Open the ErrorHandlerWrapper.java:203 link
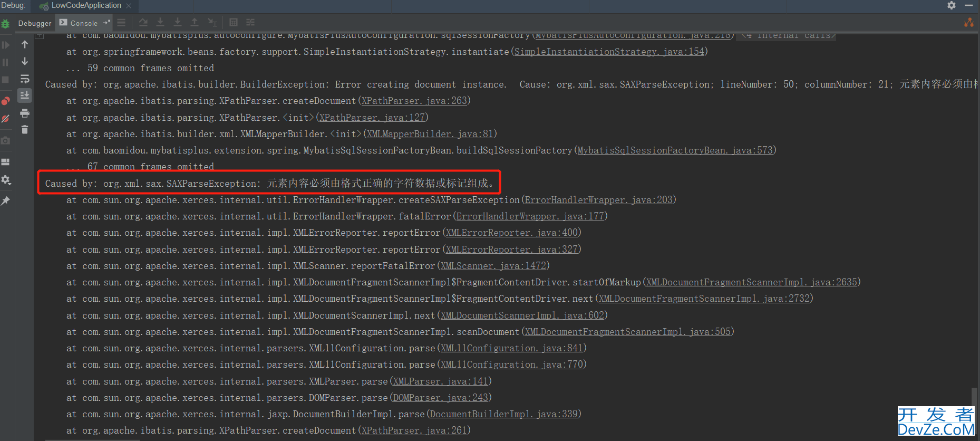 point(598,200)
